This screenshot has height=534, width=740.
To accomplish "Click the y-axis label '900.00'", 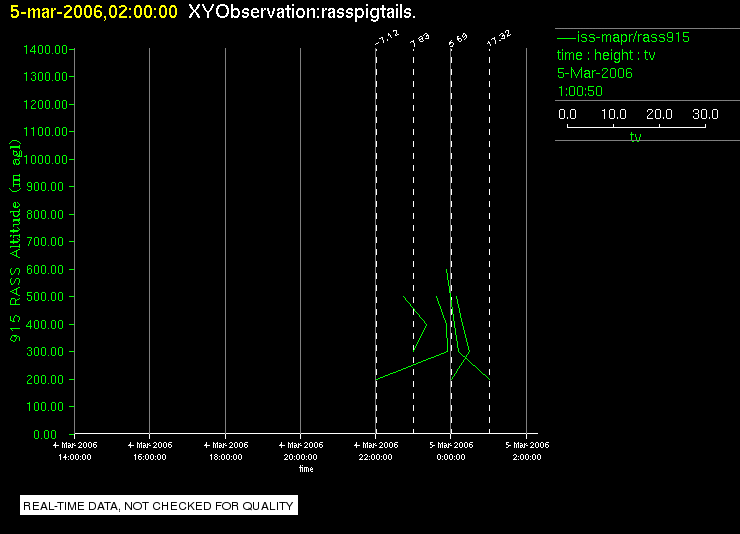I will (45, 186).
